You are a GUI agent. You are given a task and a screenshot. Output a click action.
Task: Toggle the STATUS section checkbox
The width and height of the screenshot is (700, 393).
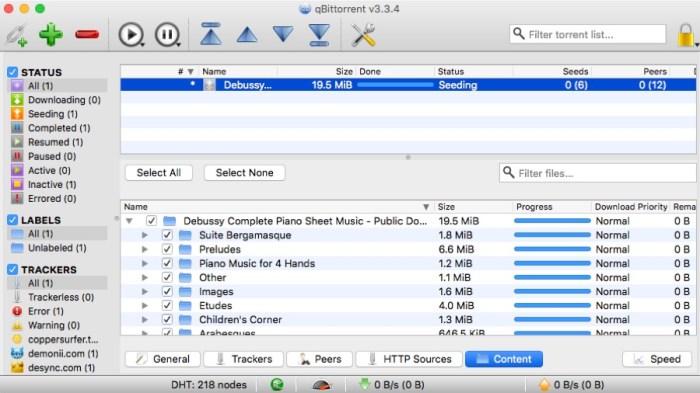[x=12, y=72]
